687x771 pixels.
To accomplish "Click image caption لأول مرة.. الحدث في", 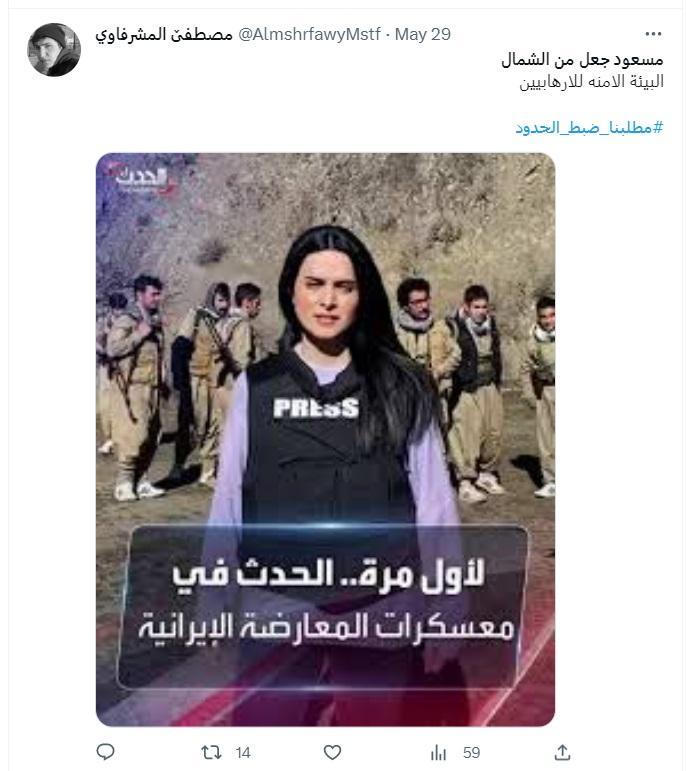I will click(328, 573).
